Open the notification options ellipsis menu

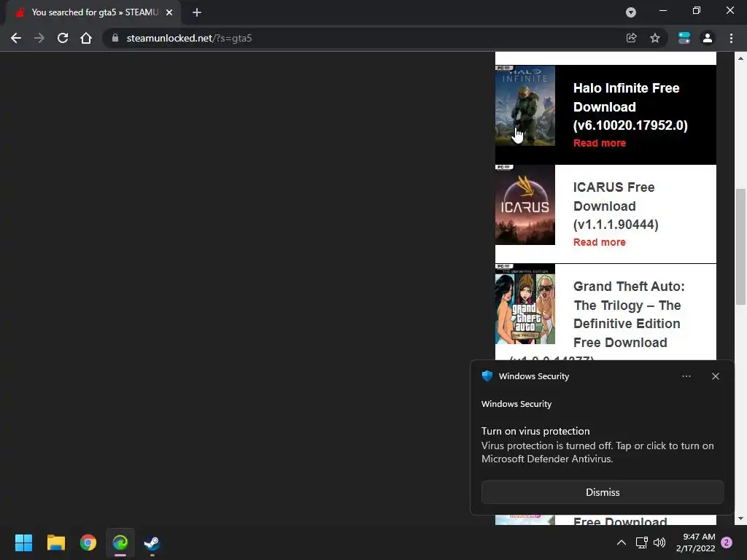pos(686,376)
